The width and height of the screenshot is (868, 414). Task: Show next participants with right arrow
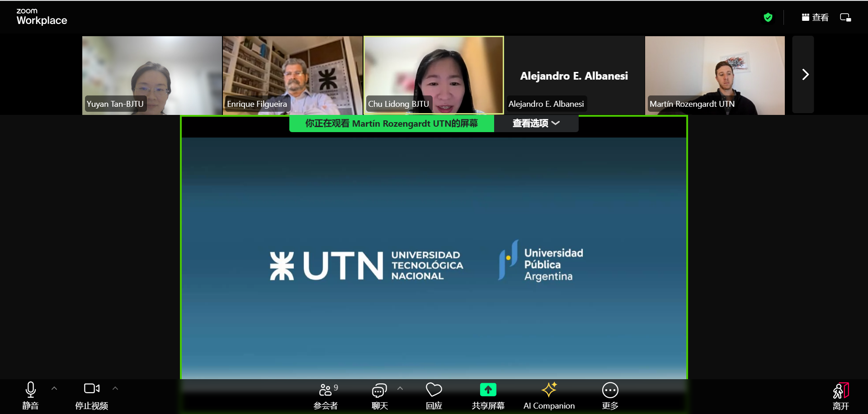pos(803,75)
